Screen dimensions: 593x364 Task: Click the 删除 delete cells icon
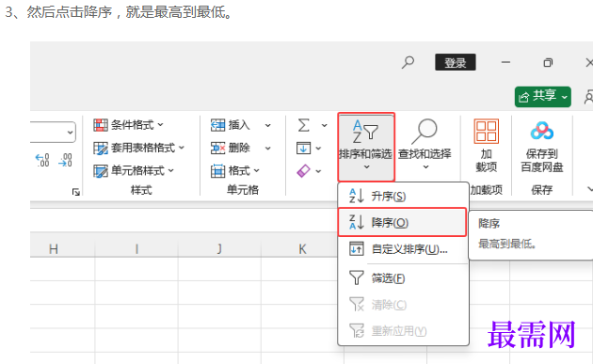[217, 148]
